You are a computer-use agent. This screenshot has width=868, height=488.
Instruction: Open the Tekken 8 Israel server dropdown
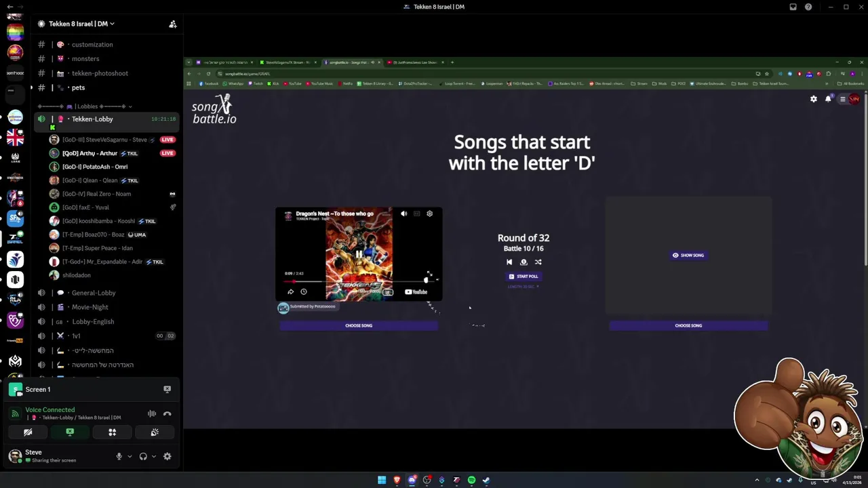coord(81,24)
